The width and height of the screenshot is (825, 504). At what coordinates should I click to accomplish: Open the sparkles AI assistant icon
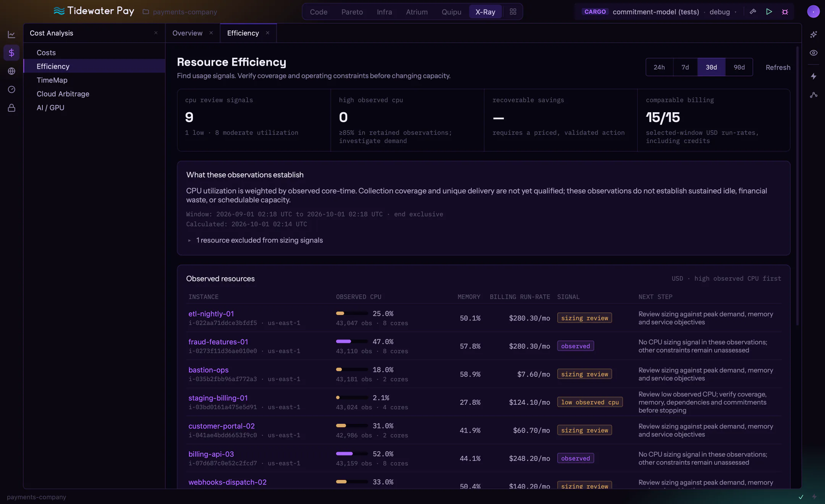[814, 34]
